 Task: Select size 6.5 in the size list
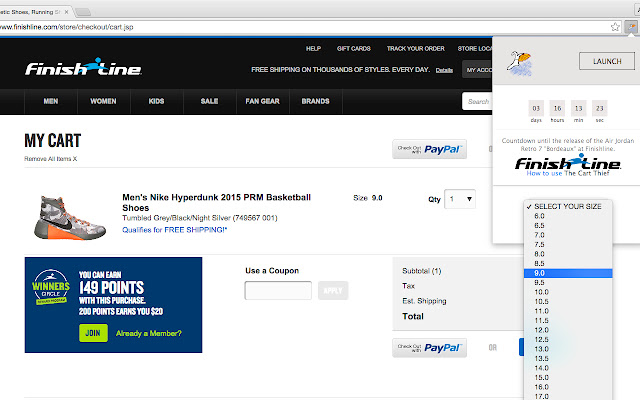[568, 226]
